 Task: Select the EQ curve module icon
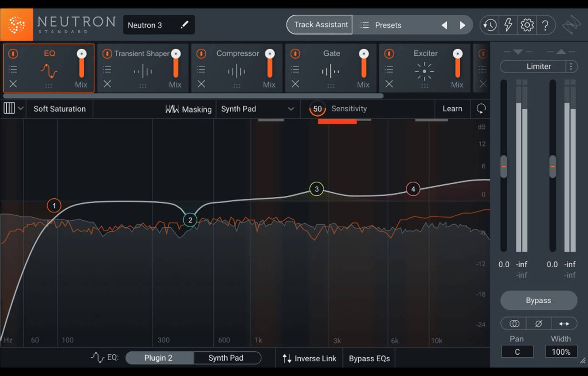(x=49, y=71)
